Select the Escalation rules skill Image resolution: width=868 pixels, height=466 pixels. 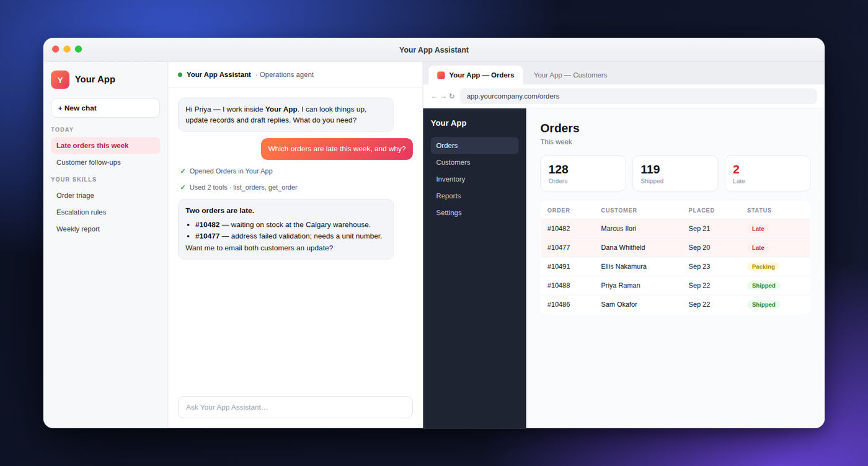(x=105, y=212)
